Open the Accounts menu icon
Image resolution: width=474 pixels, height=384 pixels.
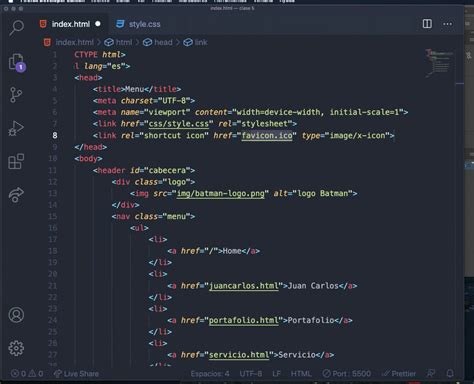click(16, 315)
